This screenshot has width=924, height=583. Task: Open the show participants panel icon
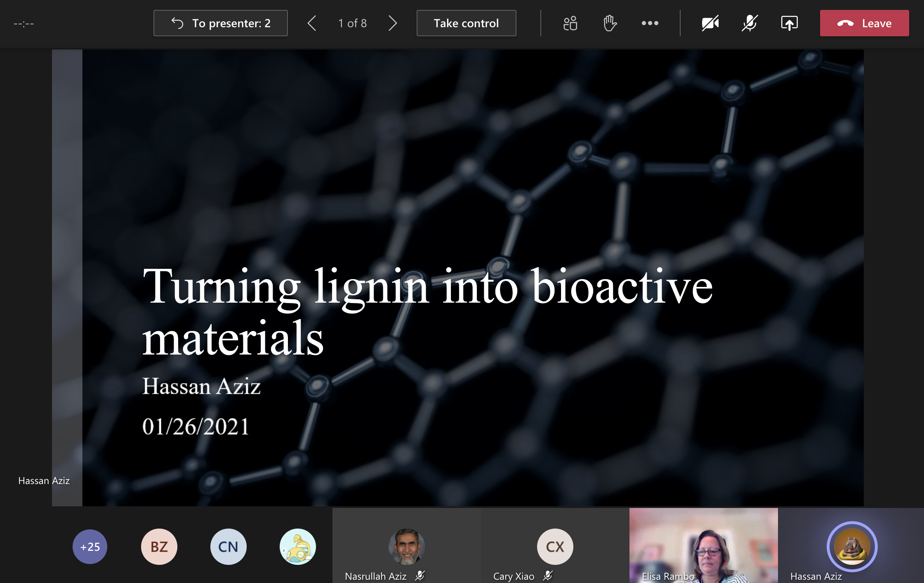[570, 24]
